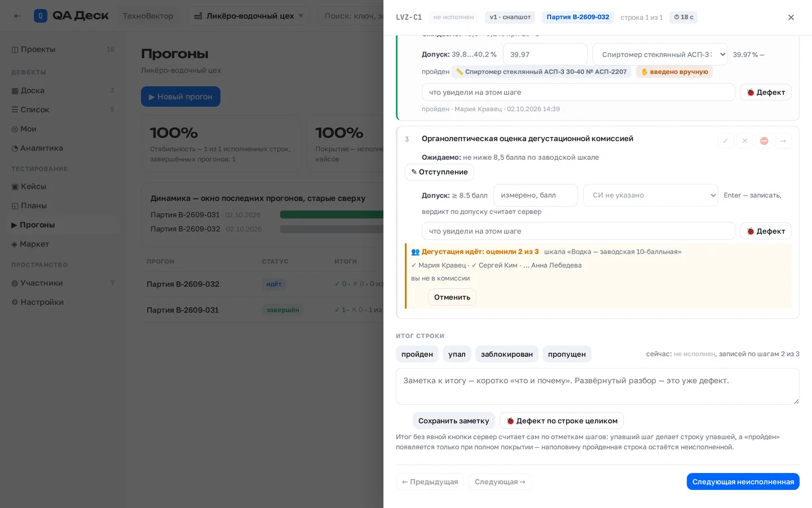Image resolution: width=812 pixels, height=508 pixels.
Task: File a Дефект next to the Мария Кравец step note
Action: [x=766, y=92]
